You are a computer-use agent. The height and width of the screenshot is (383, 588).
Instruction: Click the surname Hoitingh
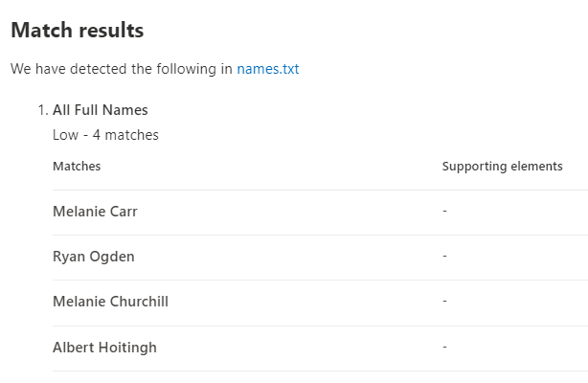pyautogui.click(x=125, y=348)
